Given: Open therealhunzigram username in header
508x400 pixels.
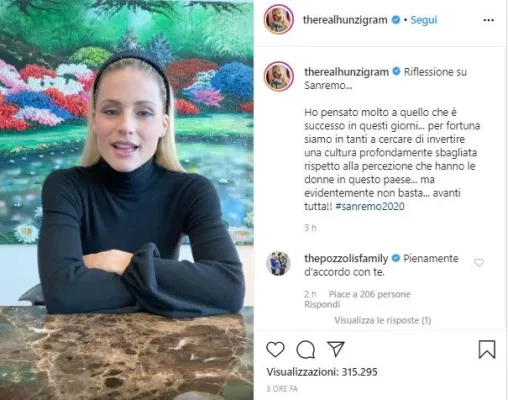Looking at the screenshot, I should 345,20.
